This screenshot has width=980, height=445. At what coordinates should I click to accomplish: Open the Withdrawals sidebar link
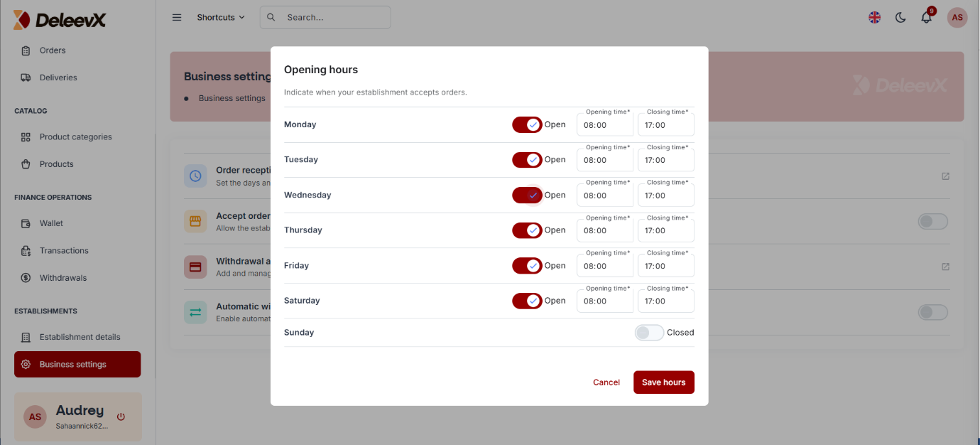[78, 278]
